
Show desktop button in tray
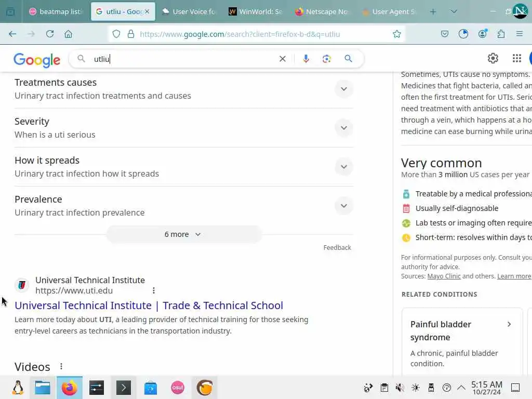tap(515, 388)
